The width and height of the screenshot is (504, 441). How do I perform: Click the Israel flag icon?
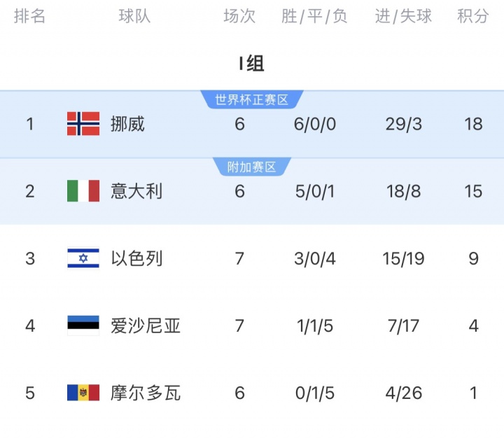(83, 258)
